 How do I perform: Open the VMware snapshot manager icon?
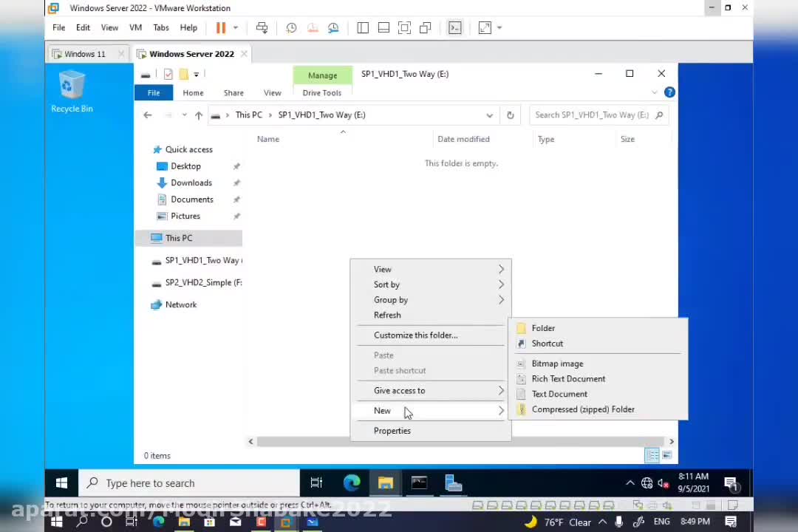click(x=333, y=28)
